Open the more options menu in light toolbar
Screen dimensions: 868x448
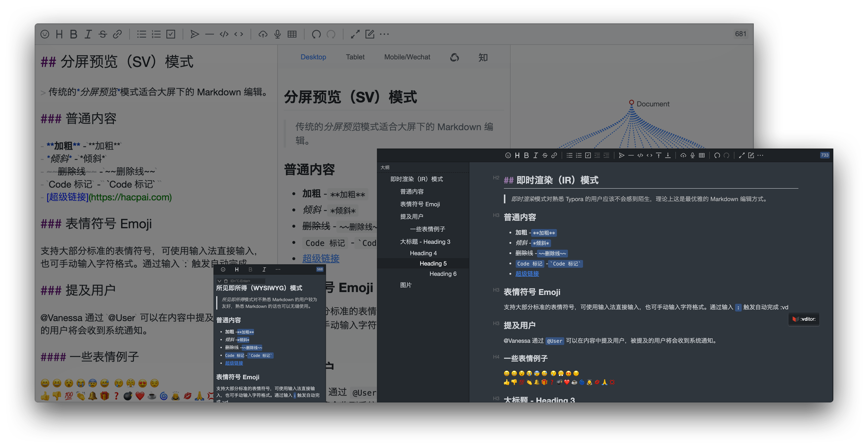[x=384, y=34]
